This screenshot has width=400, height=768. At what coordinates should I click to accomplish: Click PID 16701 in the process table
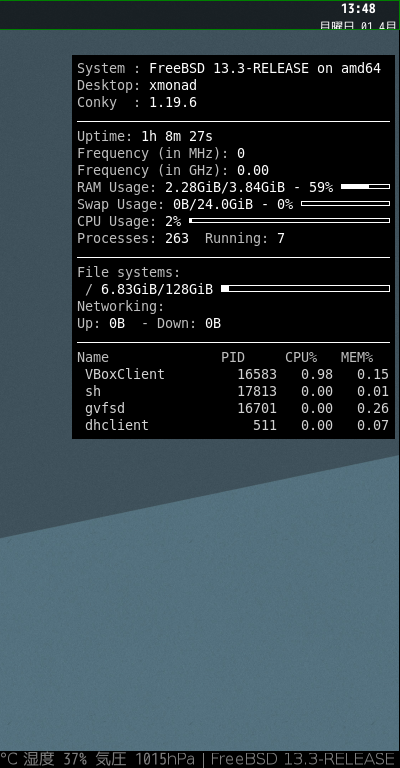point(257,408)
